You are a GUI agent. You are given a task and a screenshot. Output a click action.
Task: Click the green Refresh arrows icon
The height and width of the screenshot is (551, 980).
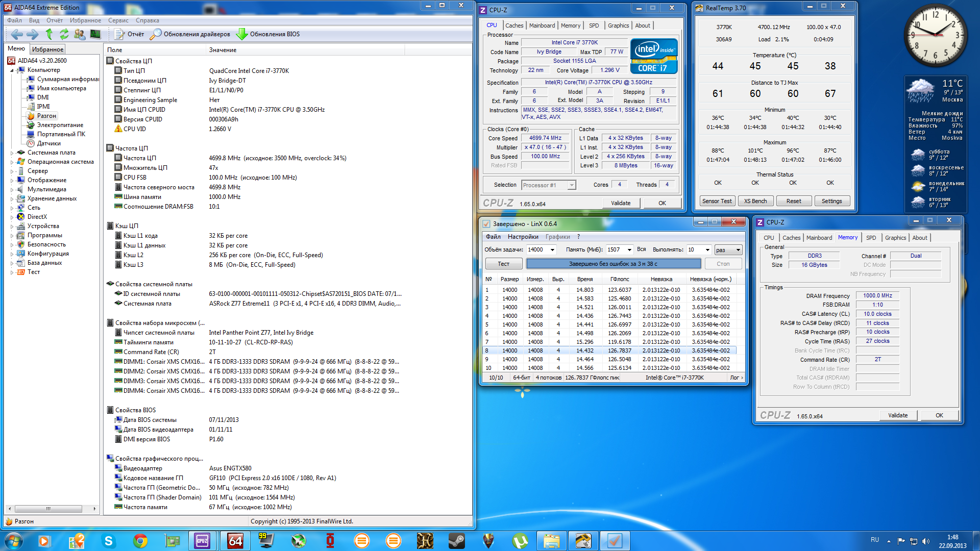pos(64,34)
